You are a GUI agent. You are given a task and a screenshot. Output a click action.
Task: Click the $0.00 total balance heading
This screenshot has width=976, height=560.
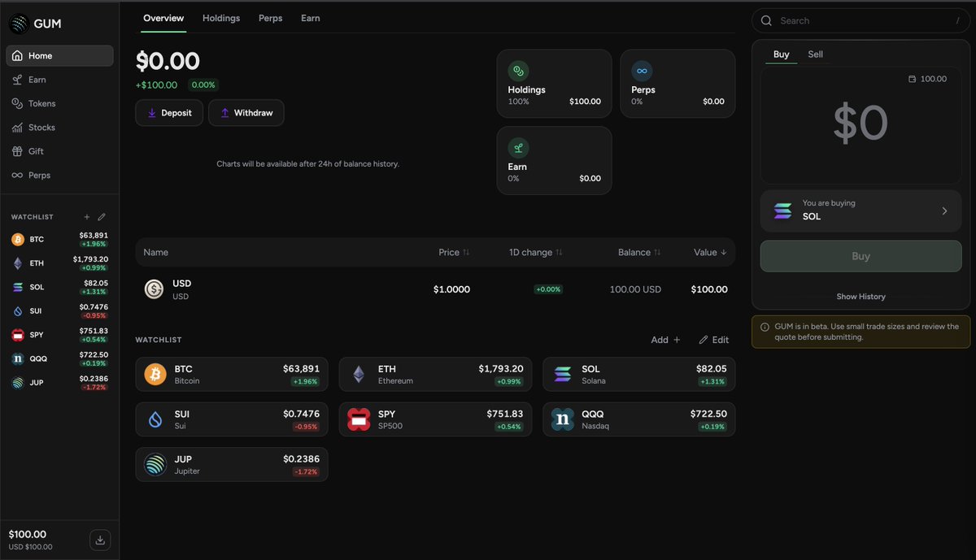tap(168, 61)
